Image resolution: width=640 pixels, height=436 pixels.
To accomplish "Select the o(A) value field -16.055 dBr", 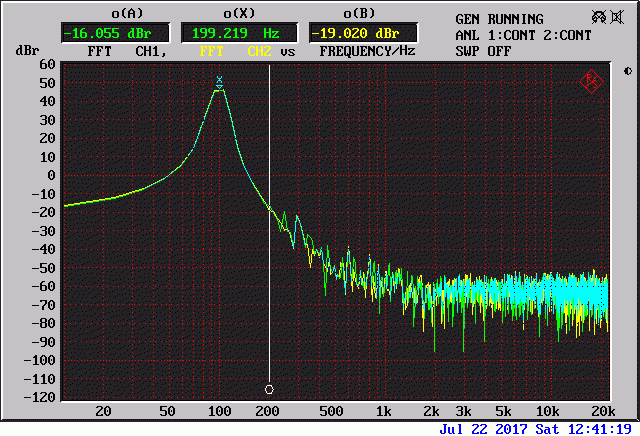I will tap(116, 33).
